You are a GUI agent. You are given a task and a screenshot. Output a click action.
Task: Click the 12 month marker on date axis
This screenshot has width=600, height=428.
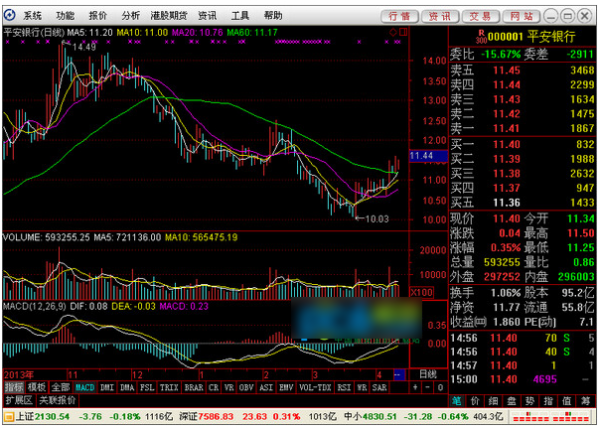click(x=137, y=375)
